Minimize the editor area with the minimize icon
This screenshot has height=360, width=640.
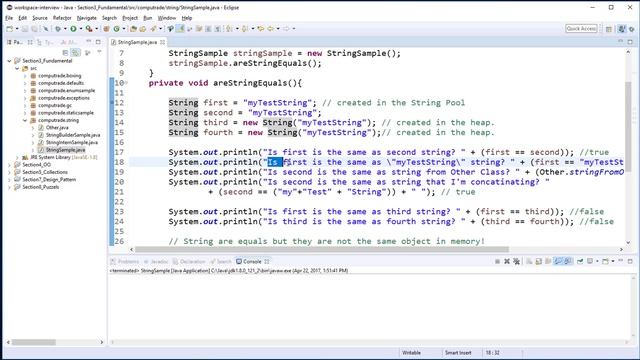click(x=620, y=42)
